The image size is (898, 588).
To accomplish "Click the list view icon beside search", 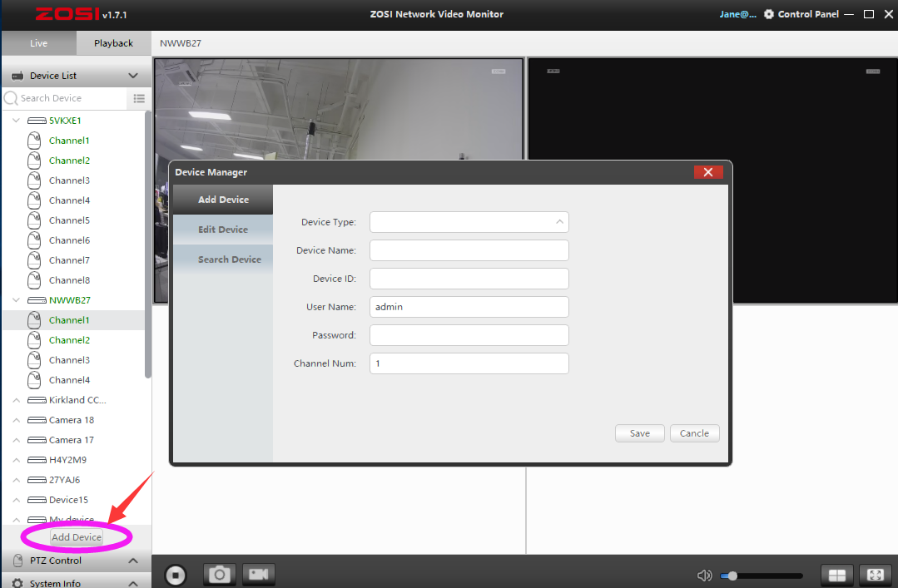I will [x=140, y=98].
